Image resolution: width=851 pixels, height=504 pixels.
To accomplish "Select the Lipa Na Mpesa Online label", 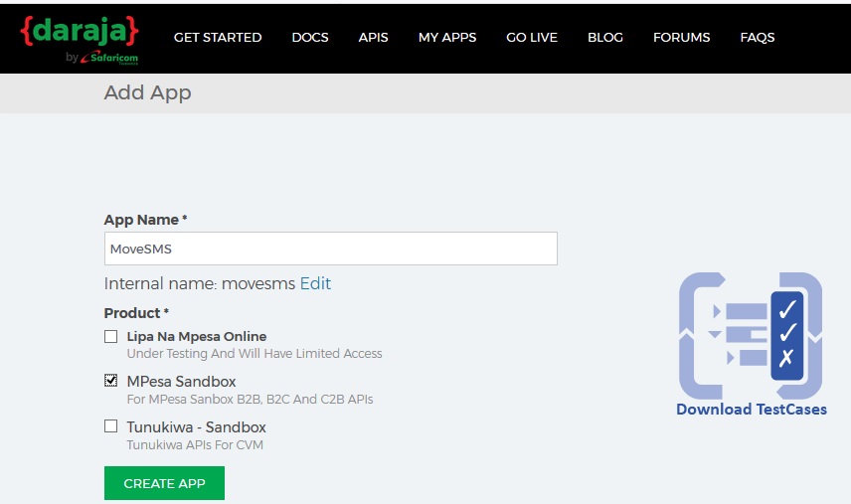I will click(x=197, y=336).
